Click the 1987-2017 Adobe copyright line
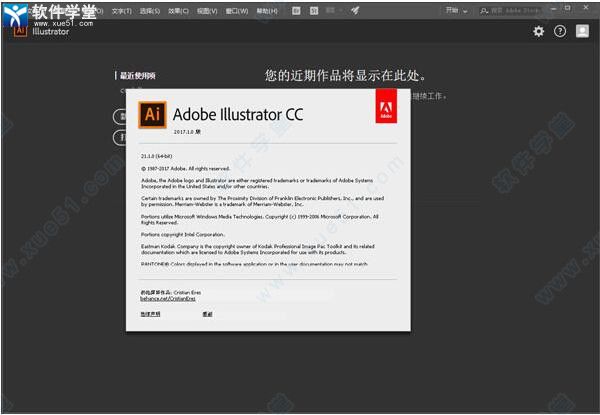Image resolution: width=600 pixels, height=415 pixels. tap(185, 168)
